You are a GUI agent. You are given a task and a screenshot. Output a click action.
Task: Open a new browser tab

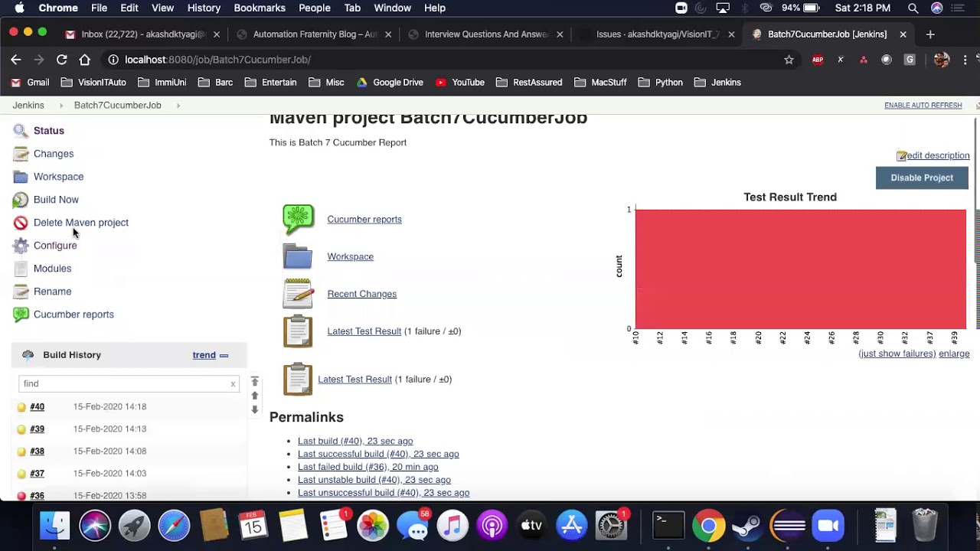[930, 34]
